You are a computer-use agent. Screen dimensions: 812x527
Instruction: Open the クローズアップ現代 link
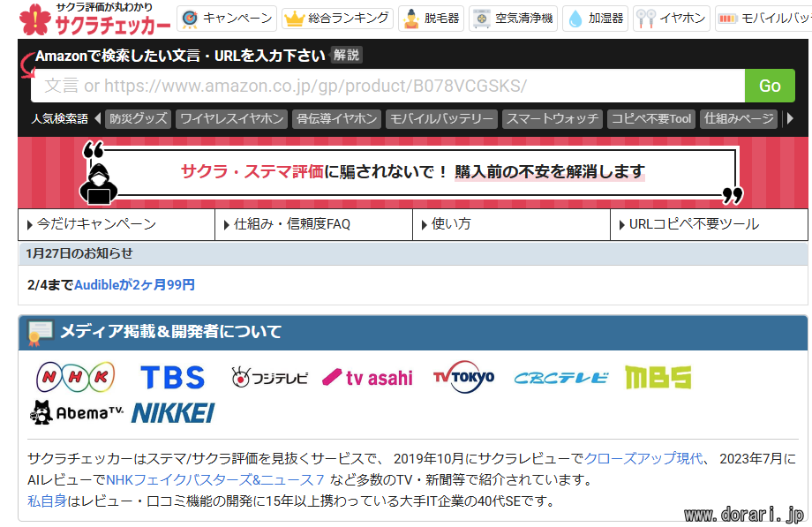click(643, 459)
